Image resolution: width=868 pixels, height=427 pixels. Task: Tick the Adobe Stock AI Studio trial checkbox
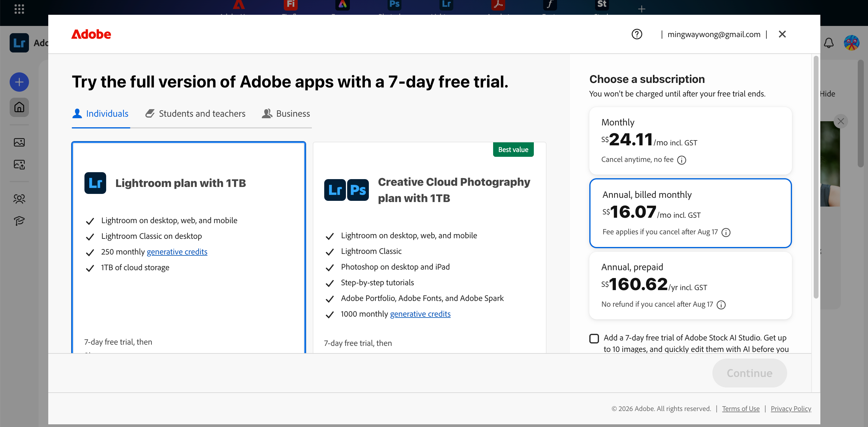594,338
